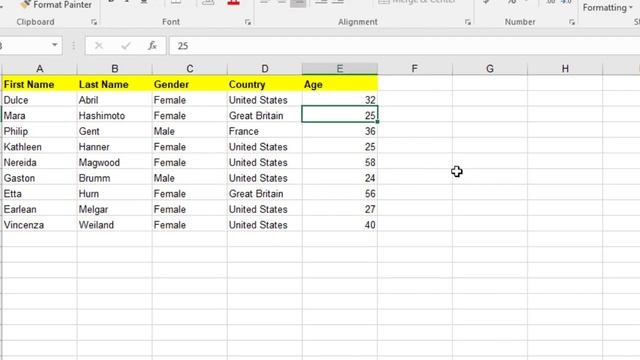Select Philip's Male gender cell

click(190, 131)
